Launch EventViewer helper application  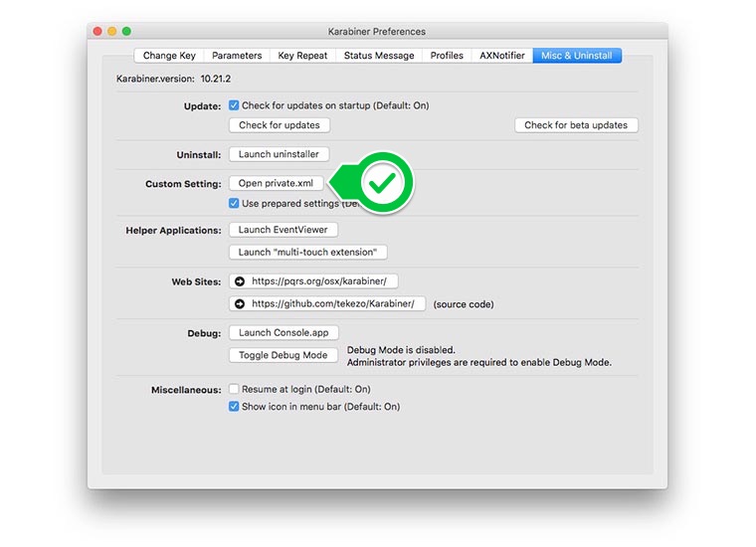click(x=283, y=230)
